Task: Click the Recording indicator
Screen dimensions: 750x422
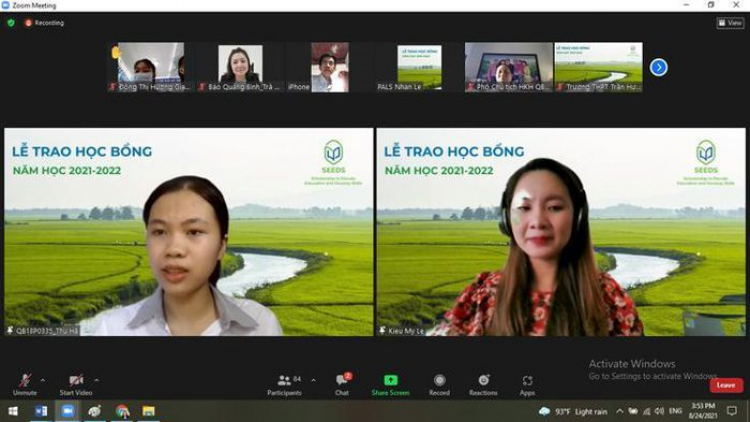Action: point(44,22)
